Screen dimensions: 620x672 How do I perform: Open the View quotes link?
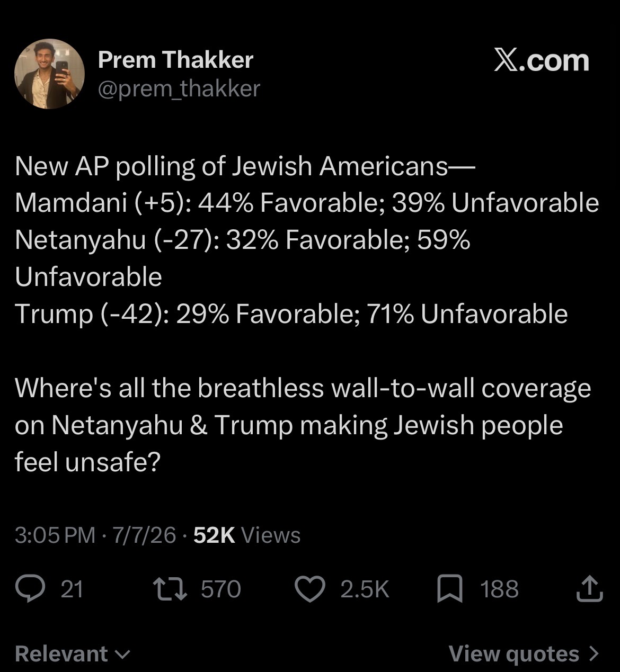[x=524, y=653]
